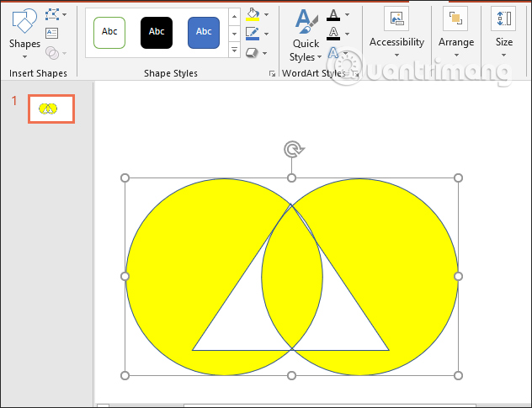Click the top-right sizing handle
The width and height of the screenshot is (532, 408).
click(458, 178)
